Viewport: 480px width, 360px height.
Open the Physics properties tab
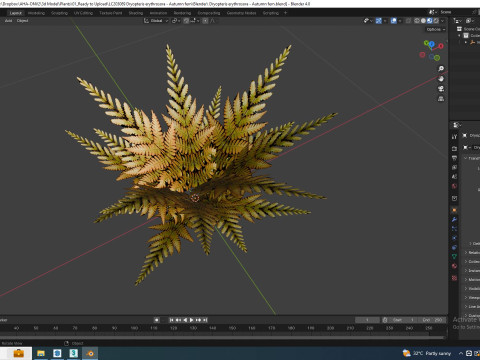click(454, 238)
